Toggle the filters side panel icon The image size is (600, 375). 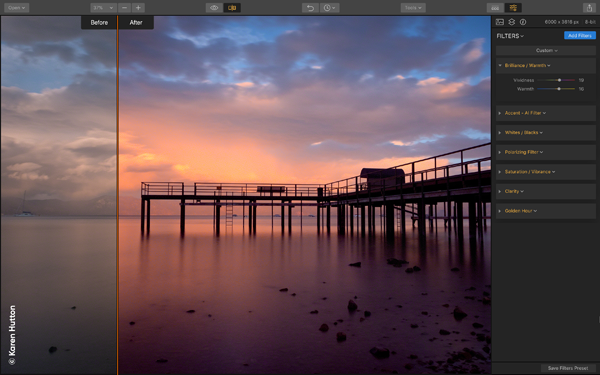pos(513,8)
